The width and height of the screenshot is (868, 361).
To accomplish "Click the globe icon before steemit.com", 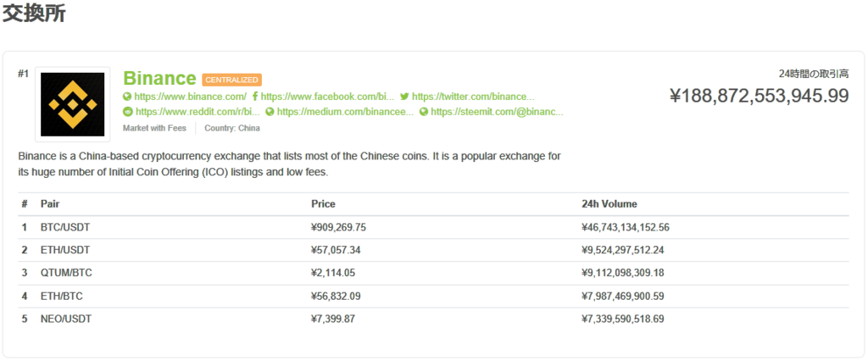I will click(x=424, y=112).
